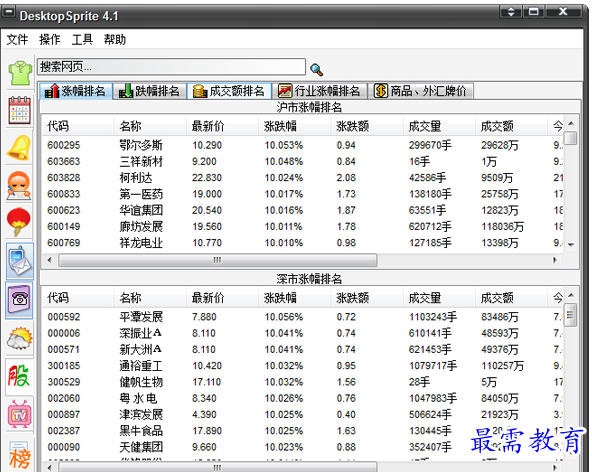This screenshot has height=472, width=592.
Task: Open the green shirt skin icon in the sidebar
Action: (20, 73)
